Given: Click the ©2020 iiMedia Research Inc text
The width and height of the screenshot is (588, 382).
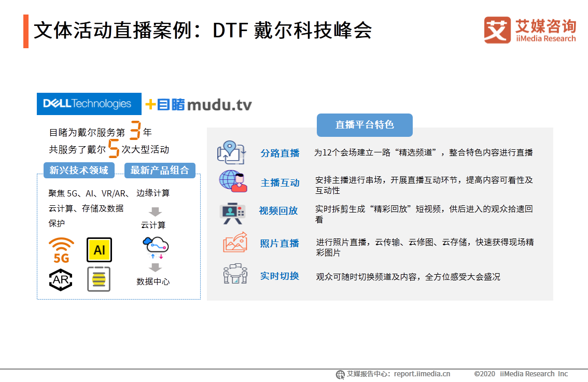Looking at the screenshot, I should (x=521, y=374).
